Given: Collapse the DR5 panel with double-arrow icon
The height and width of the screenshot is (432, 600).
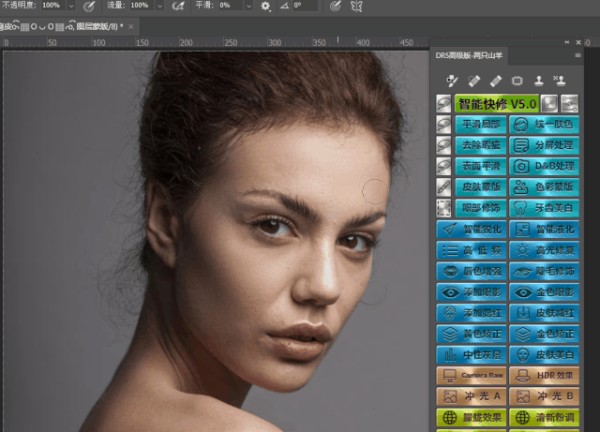Looking at the screenshot, I should click(x=567, y=42).
